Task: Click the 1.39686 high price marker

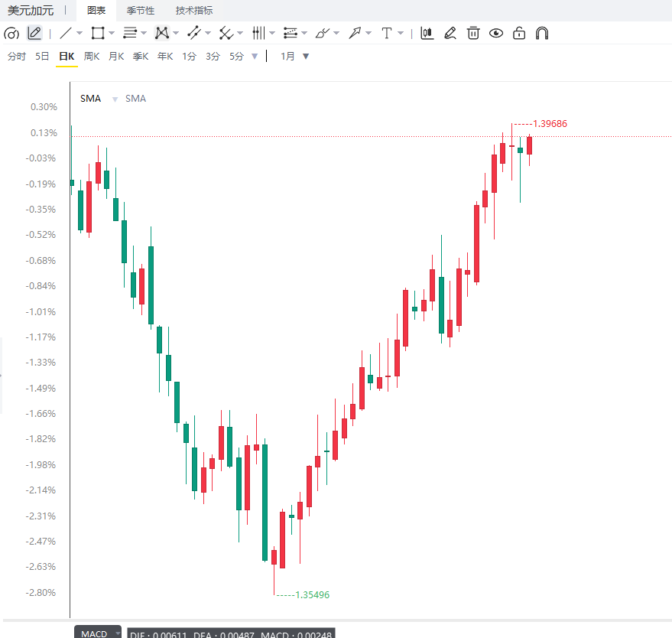Action: point(550,123)
